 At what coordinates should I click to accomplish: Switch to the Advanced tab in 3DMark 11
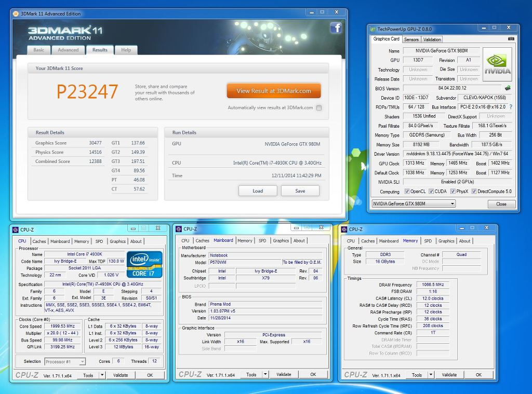click(68, 50)
